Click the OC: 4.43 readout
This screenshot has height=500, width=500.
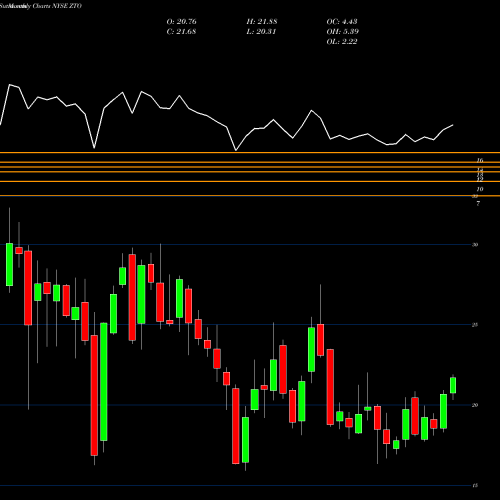(342, 22)
